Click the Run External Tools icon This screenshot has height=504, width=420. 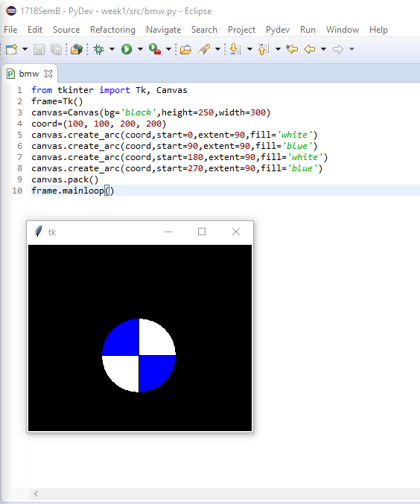155,49
